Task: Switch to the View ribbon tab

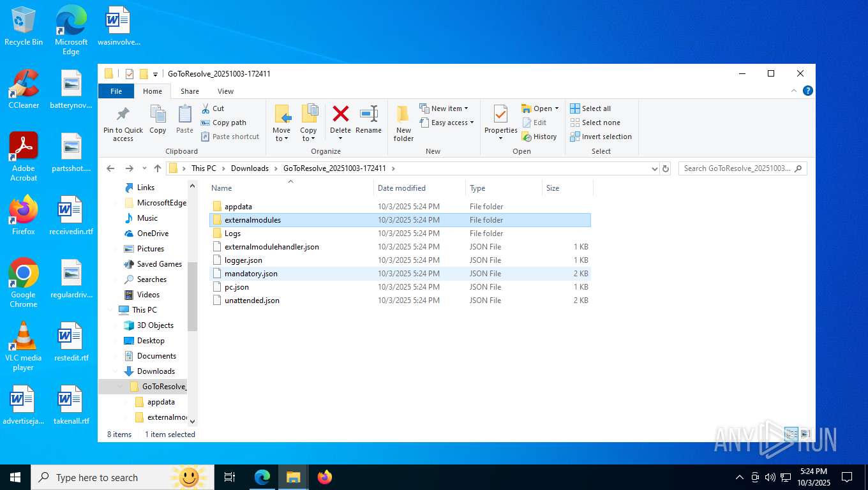Action: pyautogui.click(x=225, y=91)
